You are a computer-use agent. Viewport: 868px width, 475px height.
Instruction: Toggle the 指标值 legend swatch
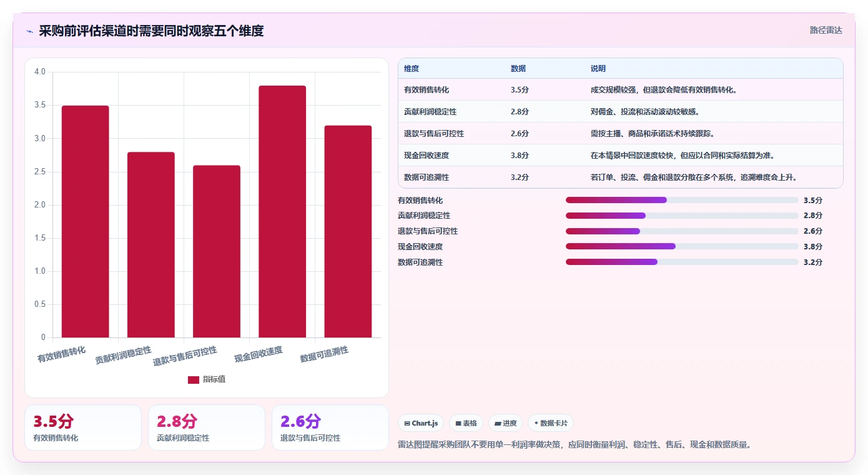[x=194, y=379]
